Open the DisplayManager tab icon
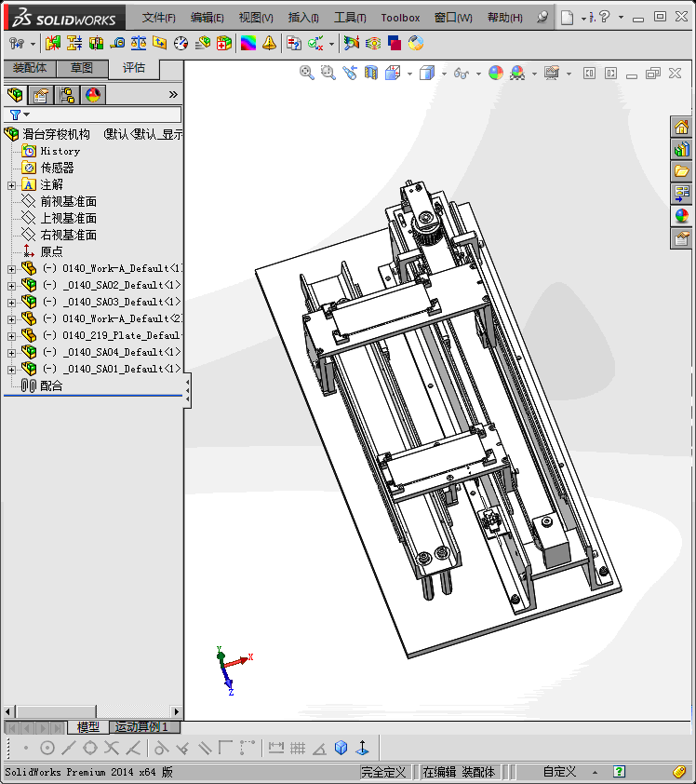Screen dimensions: 696x784 coord(93,94)
